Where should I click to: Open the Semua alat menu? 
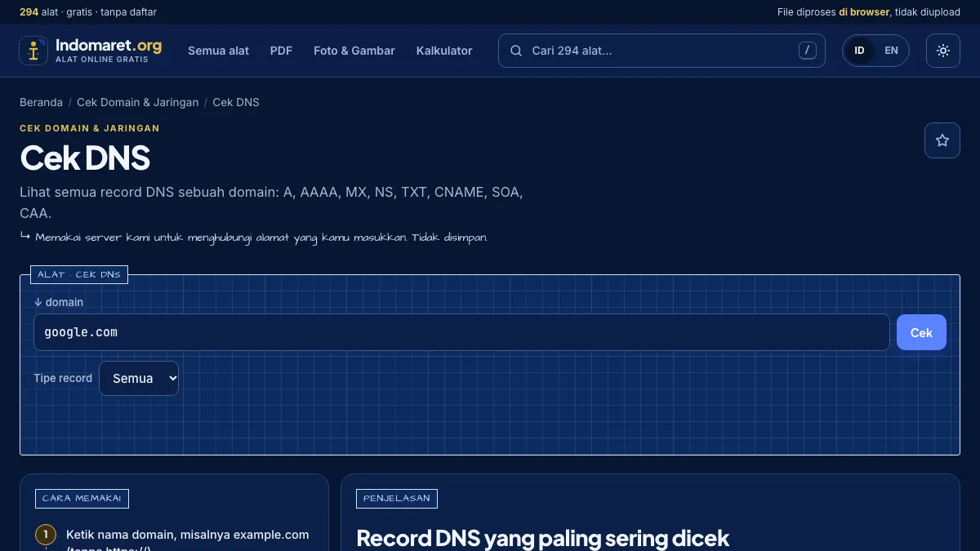click(218, 51)
